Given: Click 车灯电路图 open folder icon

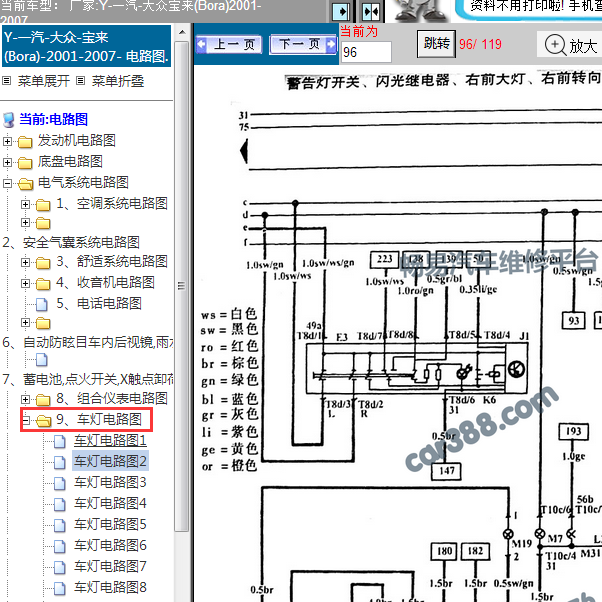Looking at the screenshot, I should pyautogui.click(x=44, y=421).
